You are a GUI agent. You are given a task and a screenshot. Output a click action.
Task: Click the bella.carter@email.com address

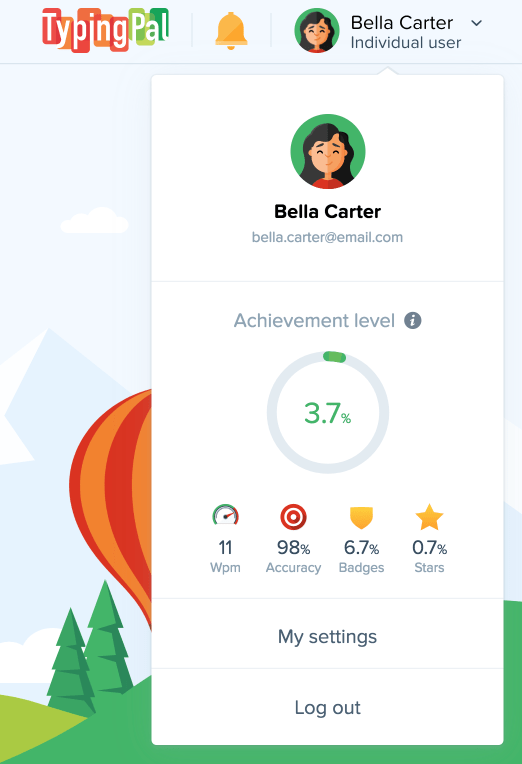point(328,237)
